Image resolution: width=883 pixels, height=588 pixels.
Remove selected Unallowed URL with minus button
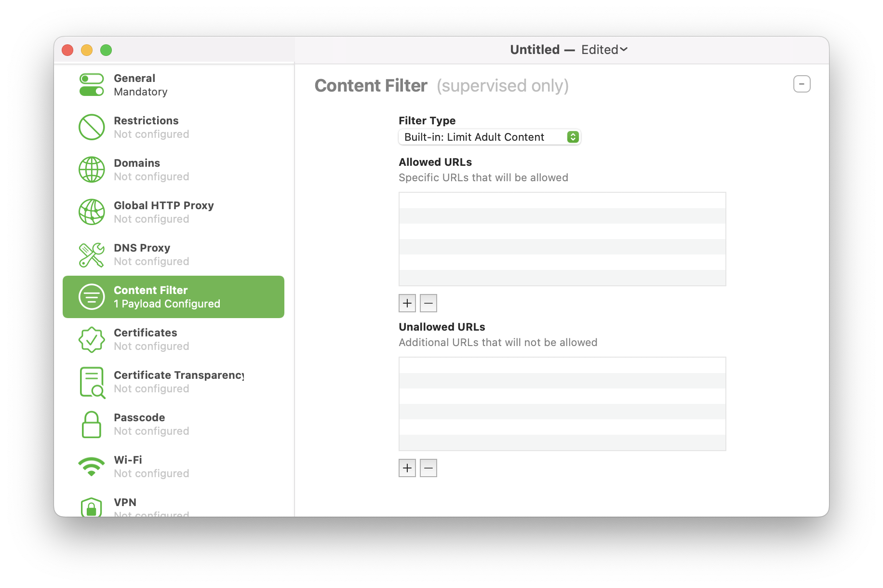coord(428,468)
